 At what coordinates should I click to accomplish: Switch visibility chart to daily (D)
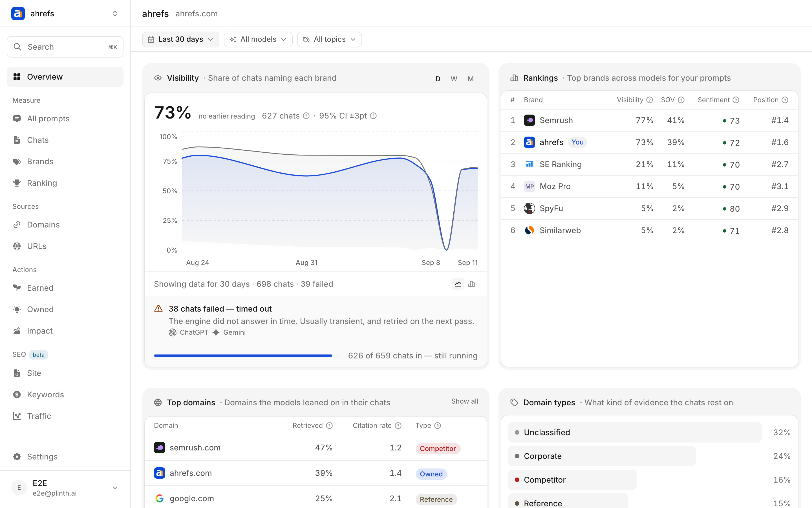438,79
